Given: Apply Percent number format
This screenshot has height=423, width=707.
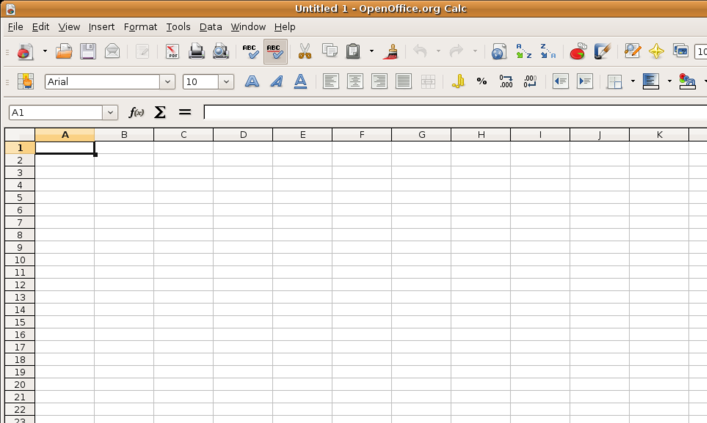Looking at the screenshot, I should click(482, 82).
